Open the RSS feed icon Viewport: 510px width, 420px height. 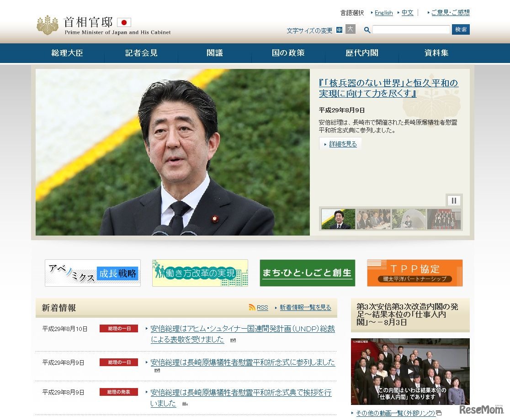pos(252,307)
